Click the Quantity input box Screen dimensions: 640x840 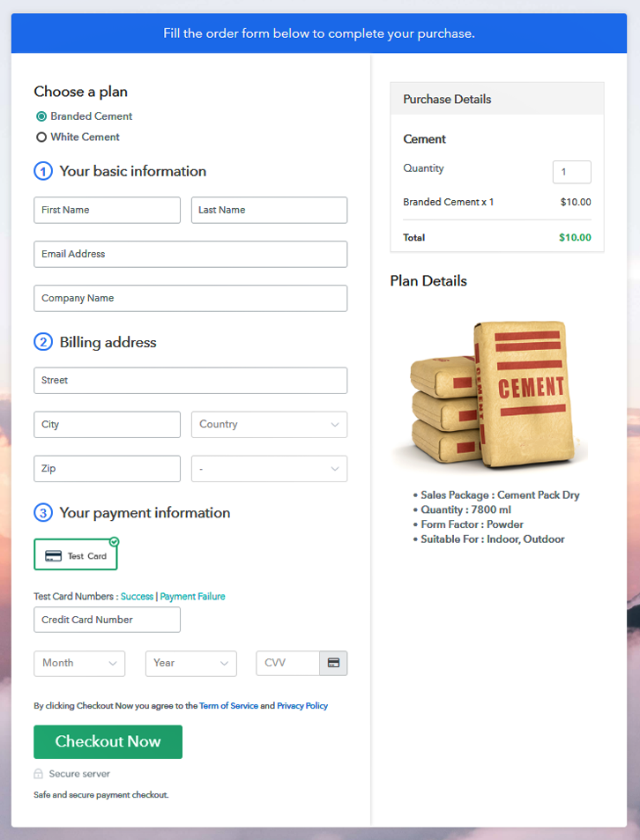coord(571,172)
